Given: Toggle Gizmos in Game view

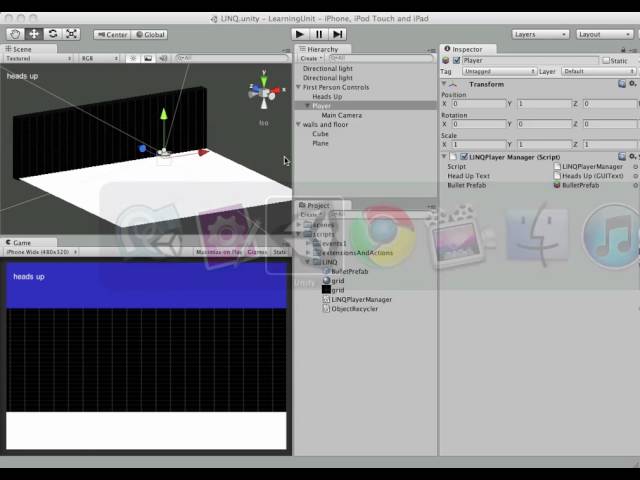Looking at the screenshot, I should [256, 252].
